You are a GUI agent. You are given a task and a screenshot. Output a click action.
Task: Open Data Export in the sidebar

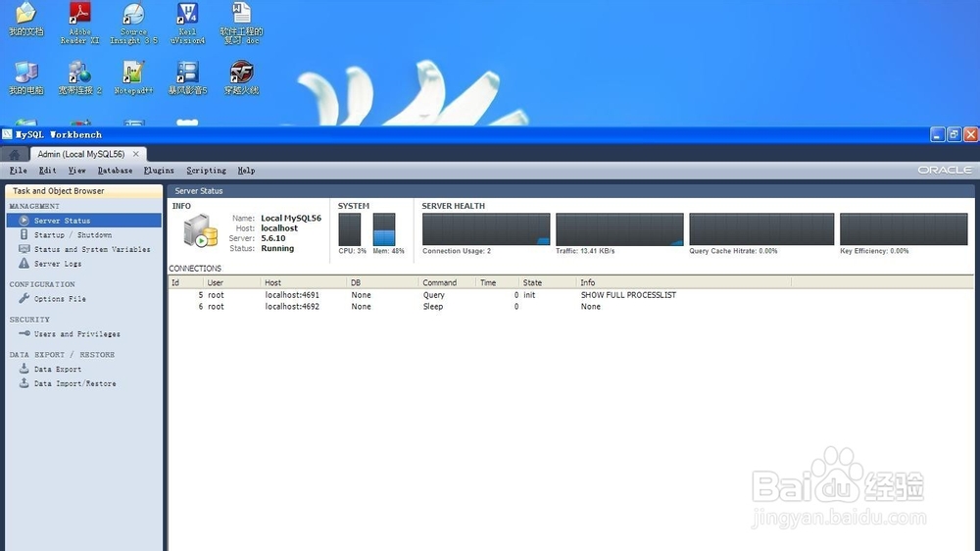click(x=58, y=369)
